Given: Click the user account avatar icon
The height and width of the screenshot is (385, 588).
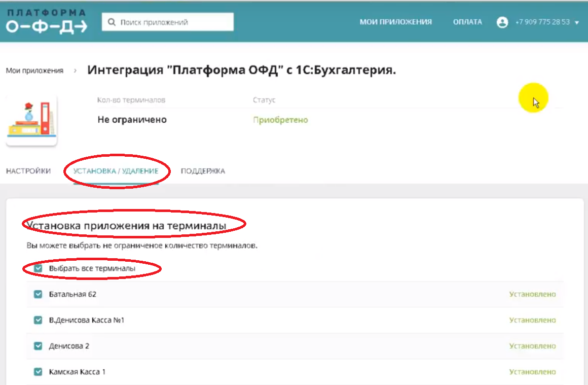Looking at the screenshot, I should pyautogui.click(x=502, y=22).
